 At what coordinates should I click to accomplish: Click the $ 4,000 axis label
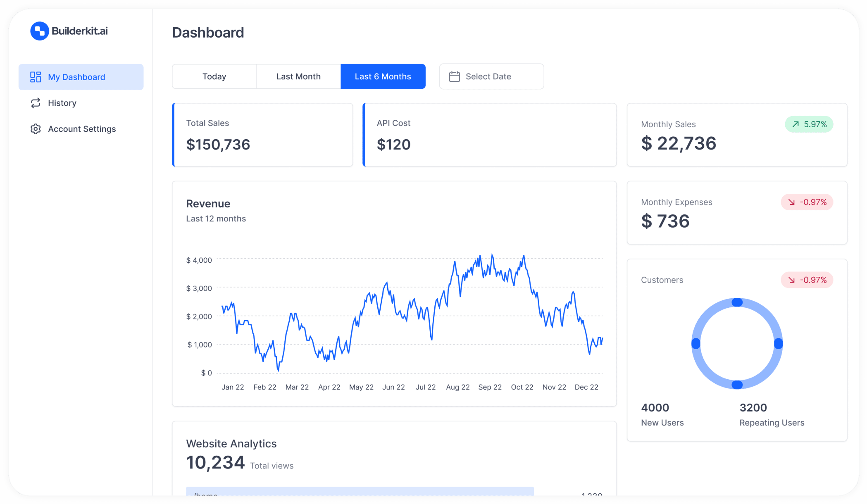tap(199, 260)
